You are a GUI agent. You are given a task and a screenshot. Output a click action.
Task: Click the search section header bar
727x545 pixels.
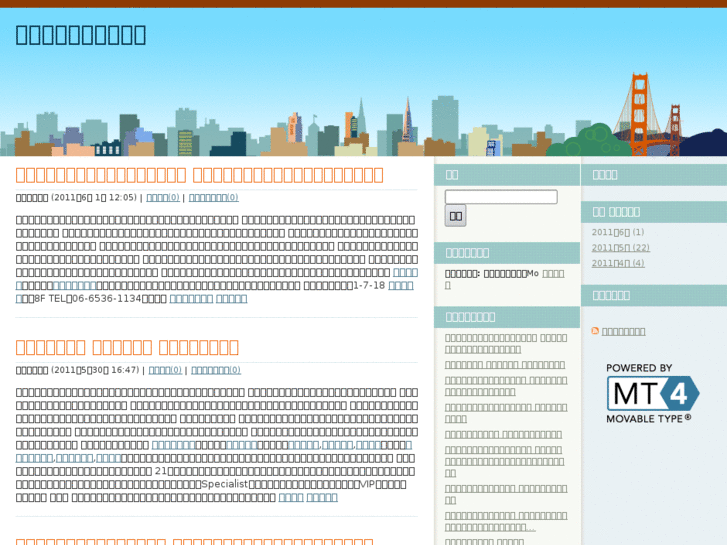[x=507, y=174]
